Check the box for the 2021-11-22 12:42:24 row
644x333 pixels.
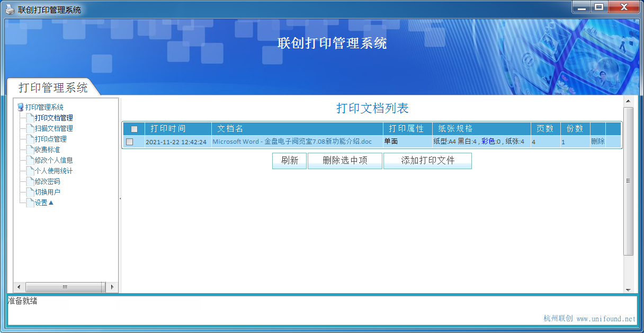coord(129,142)
